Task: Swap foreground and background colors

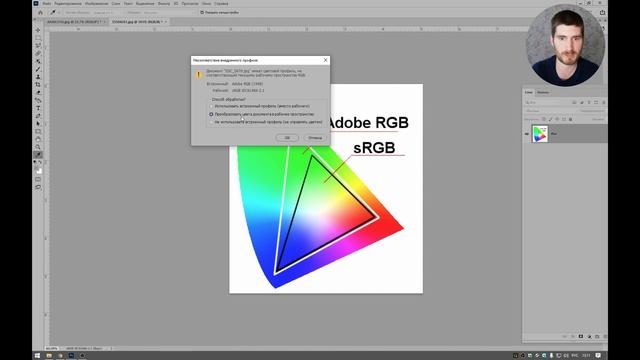Action: pyautogui.click(x=40, y=162)
